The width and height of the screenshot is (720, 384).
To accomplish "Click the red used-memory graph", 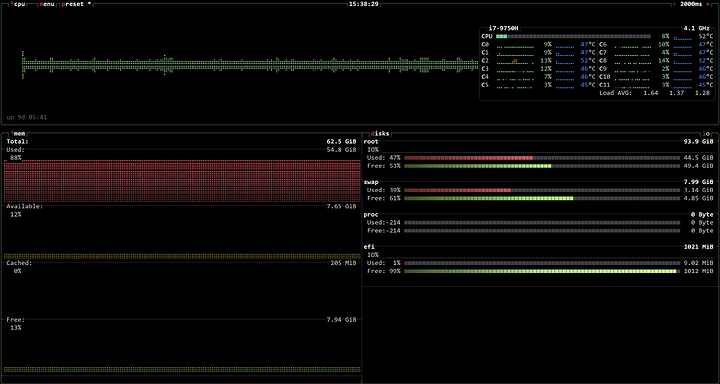I will click(182, 181).
